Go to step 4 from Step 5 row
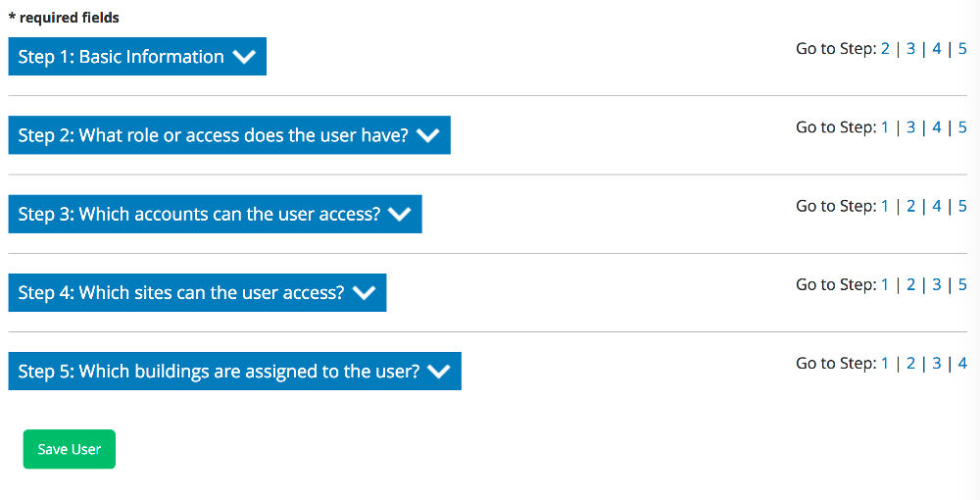The height and width of the screenshot is (500, 980). pyautogui.click(x=962, y=363)
